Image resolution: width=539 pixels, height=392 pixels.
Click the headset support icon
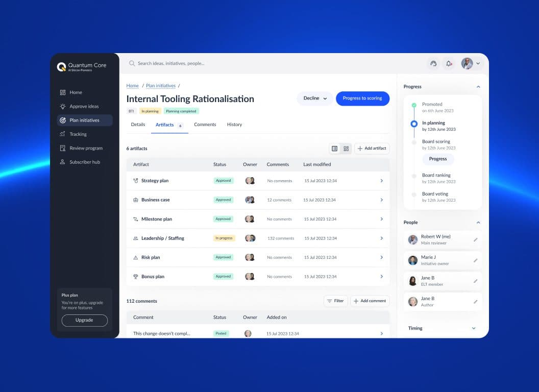(433, 63)
